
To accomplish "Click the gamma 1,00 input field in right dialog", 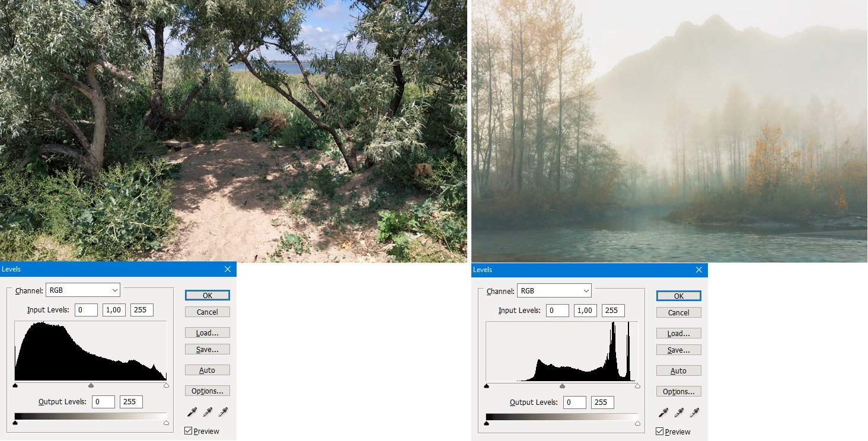I will click(585, 311).
